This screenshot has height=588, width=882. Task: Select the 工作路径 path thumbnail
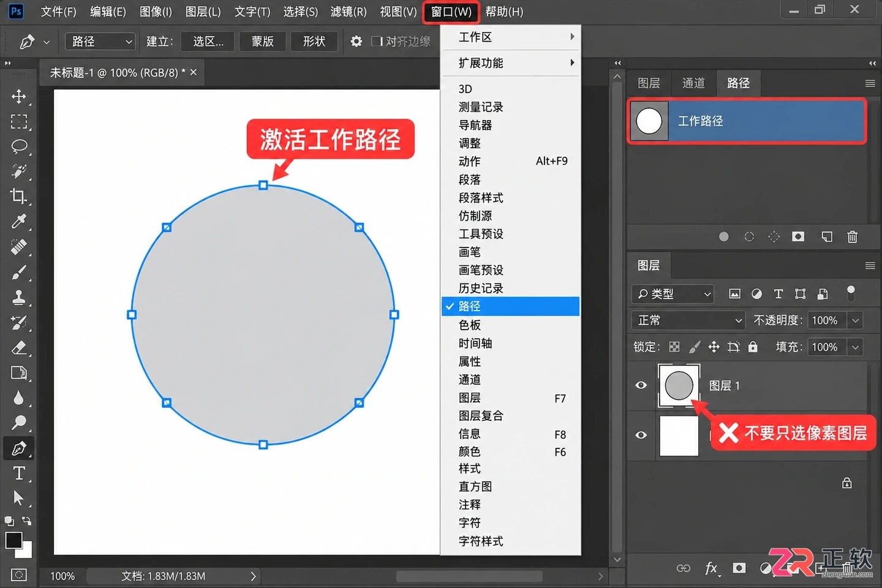[x=649, y=121]
